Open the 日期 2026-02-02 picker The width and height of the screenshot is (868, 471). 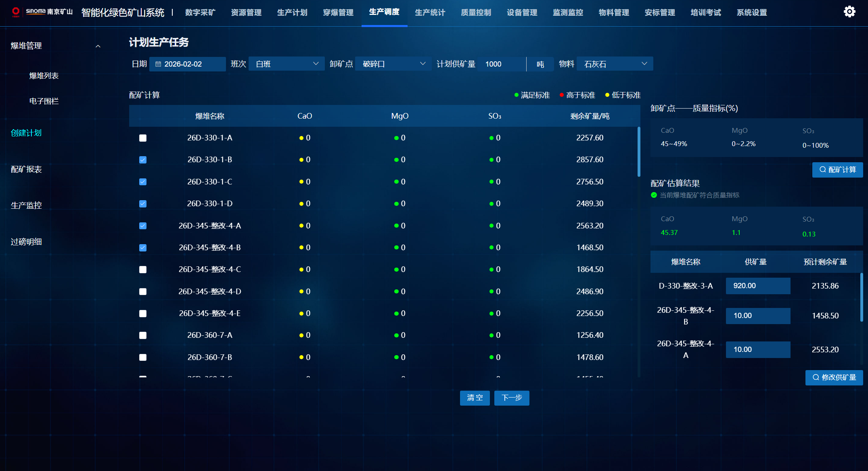pyautogui.click(x=188, y=64)
